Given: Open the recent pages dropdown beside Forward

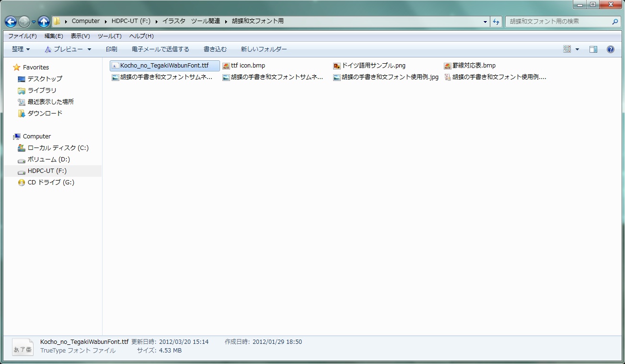Looking at the screenshot, I should (34, 22).
